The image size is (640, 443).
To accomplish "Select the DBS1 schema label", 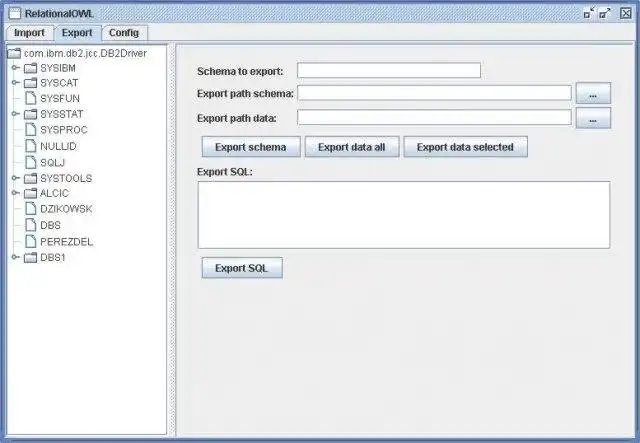I will coord(53,258).
